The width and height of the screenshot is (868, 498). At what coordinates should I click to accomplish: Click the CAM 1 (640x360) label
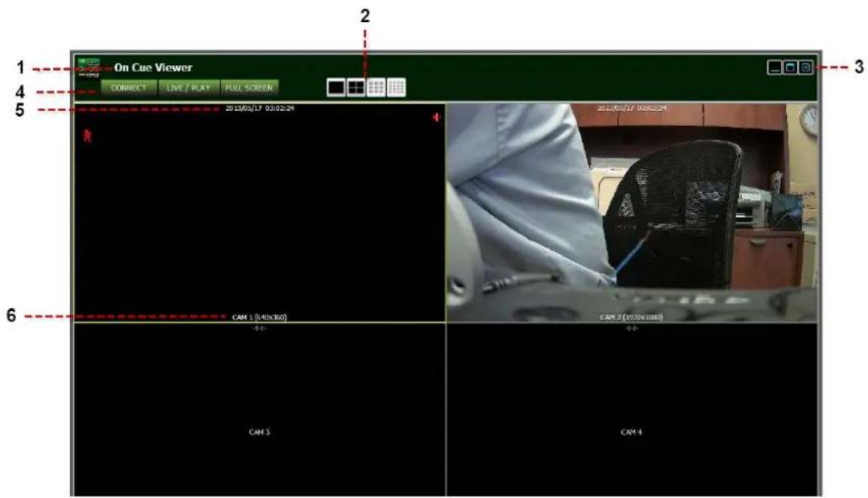(259, 318)
